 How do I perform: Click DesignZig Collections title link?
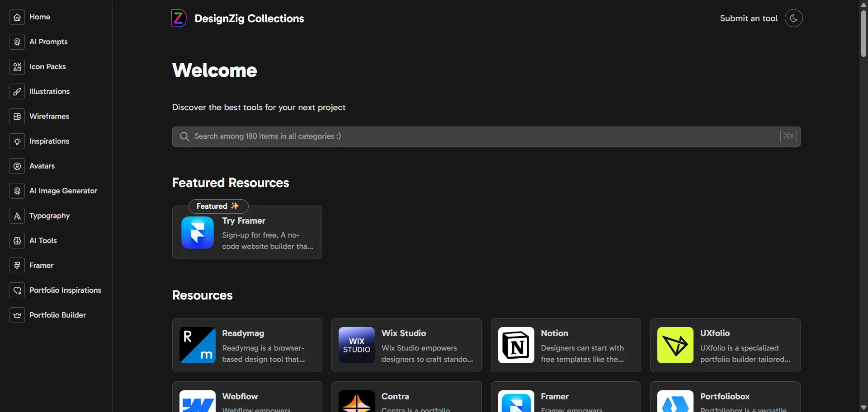click(x=249, y=19)
